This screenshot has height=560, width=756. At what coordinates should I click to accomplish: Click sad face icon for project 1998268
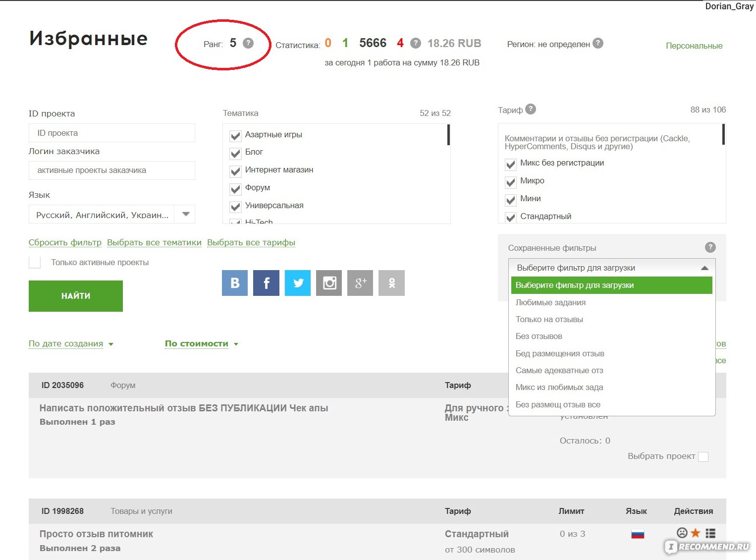682,533
